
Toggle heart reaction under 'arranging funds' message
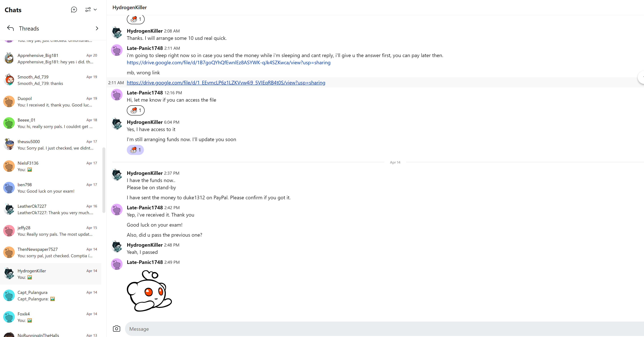click(x=135, y=150)
